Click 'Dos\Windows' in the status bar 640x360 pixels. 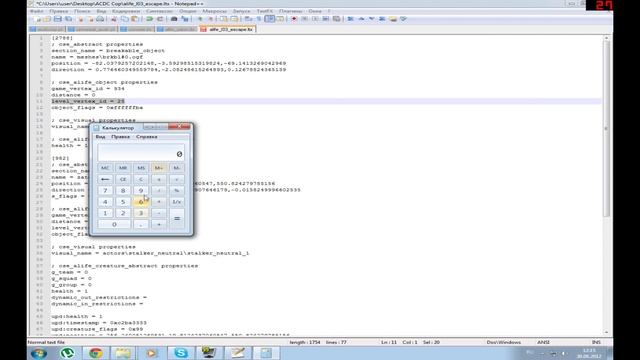(504, 342)
